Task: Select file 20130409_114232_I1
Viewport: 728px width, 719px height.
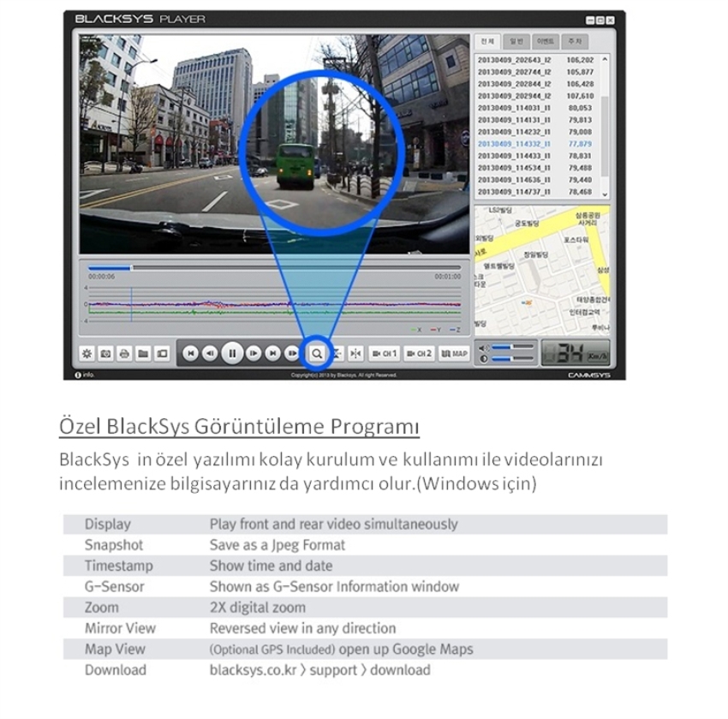Action: pyautogui.click(x=537, y=132)
